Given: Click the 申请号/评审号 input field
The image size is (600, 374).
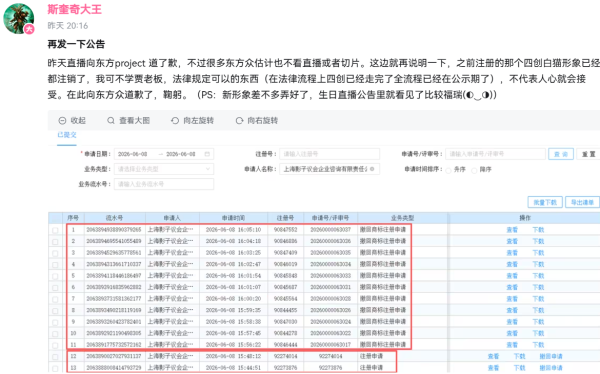Looking at the screenshot, I should click(495, 154).
